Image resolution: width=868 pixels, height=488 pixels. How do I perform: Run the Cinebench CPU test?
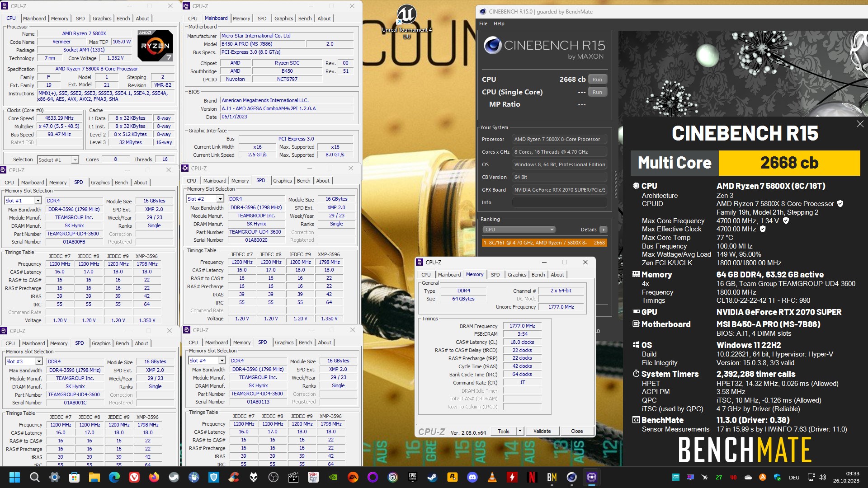coord(597,80)
